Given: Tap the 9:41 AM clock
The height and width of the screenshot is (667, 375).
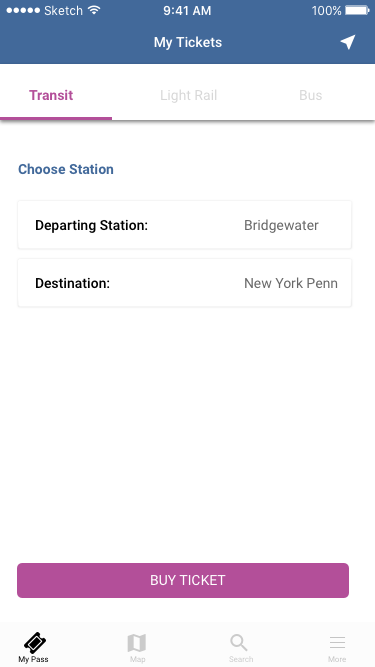Looking at the screenshot, I should click(187, 11).
